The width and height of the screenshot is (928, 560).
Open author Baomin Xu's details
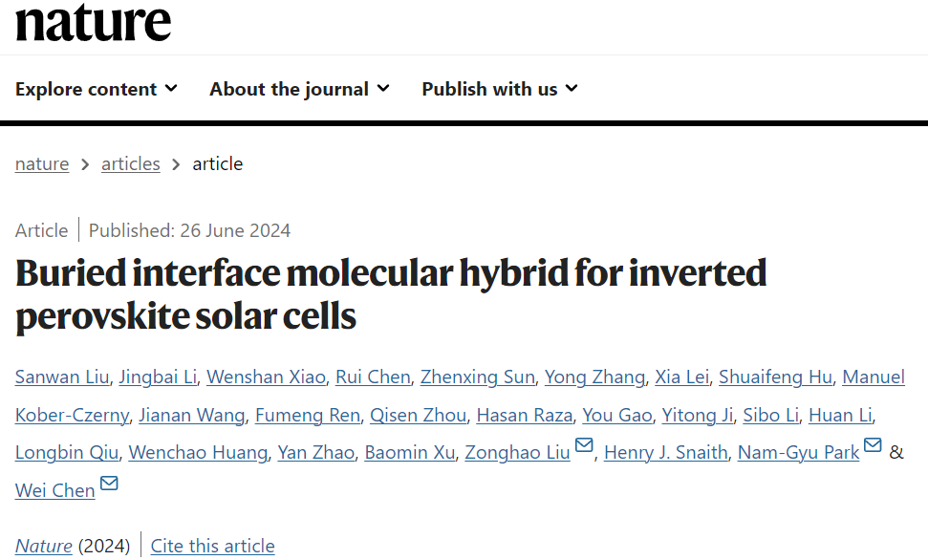coord(410,452)
